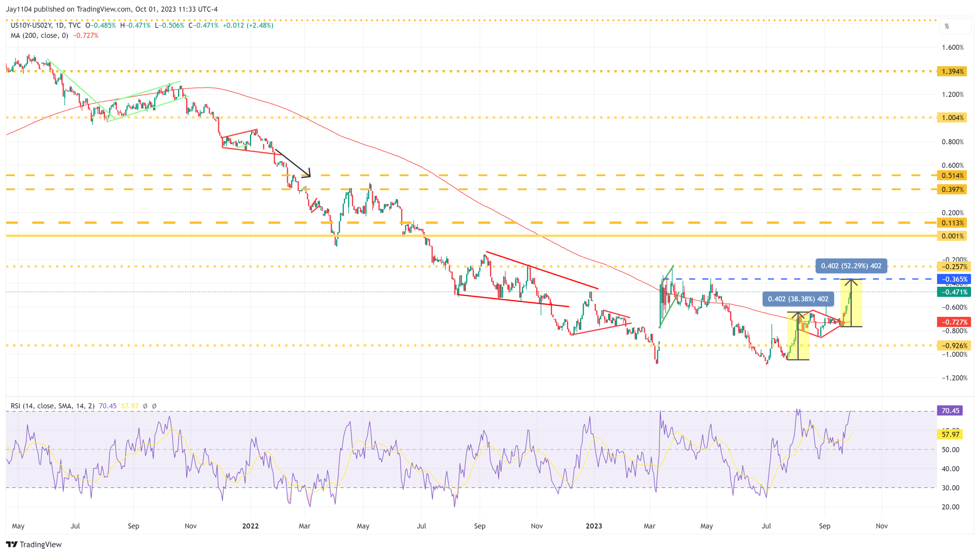Click the 0.001% price label
980x555 pixels.
(952, 236)
